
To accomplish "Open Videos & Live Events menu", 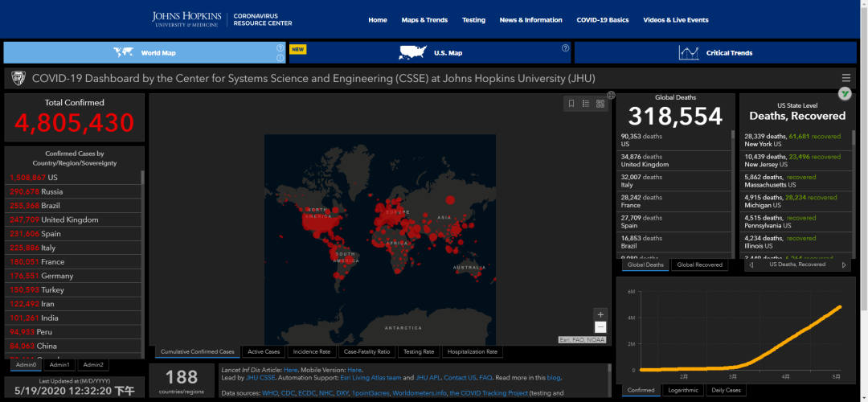I will pos(676,20).
